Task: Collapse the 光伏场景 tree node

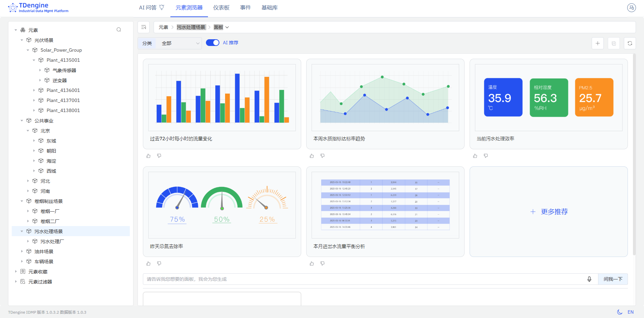Action: [x=22, y=40]
